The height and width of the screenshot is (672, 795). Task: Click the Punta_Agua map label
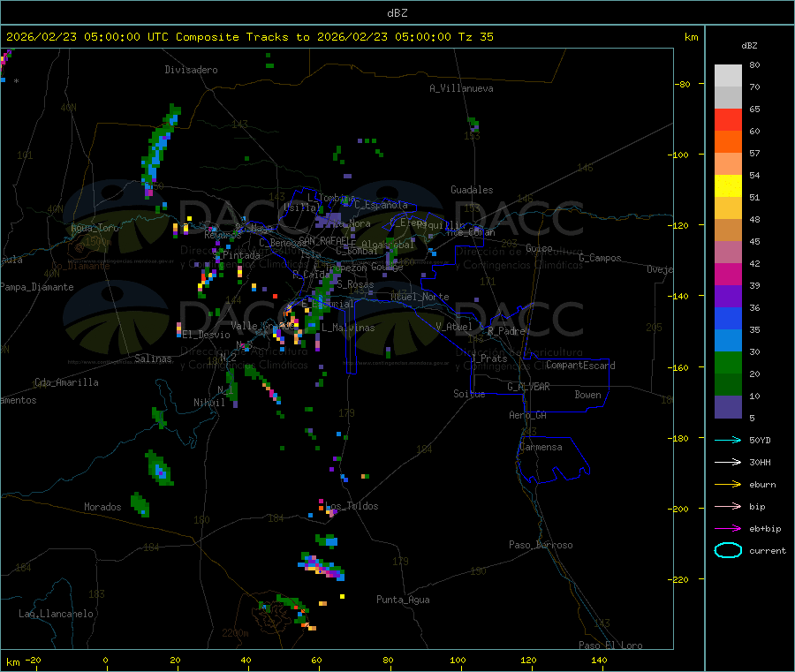click(403, 600)
